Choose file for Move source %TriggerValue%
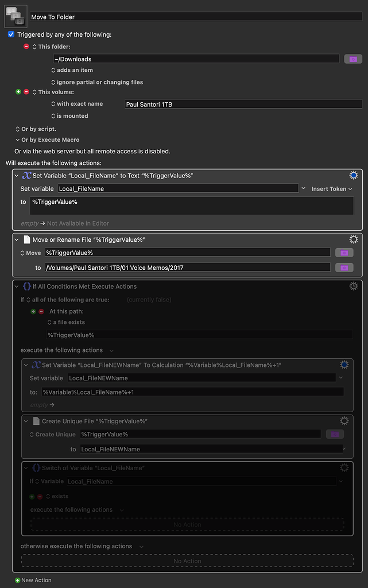 pos(344,253)
